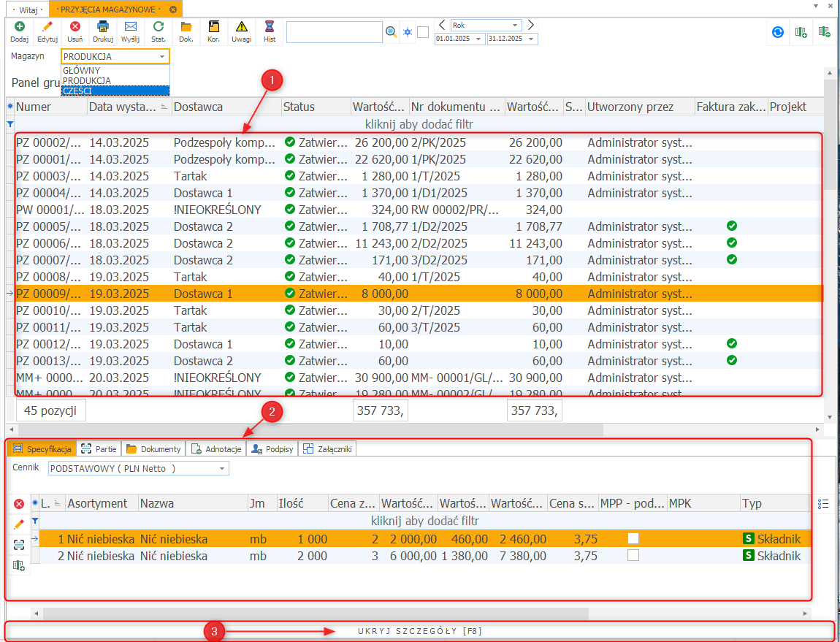840x642 pixels.
Task: Open the Rok period dropdown
Action: pyautogui.click(x=516, y=26)
